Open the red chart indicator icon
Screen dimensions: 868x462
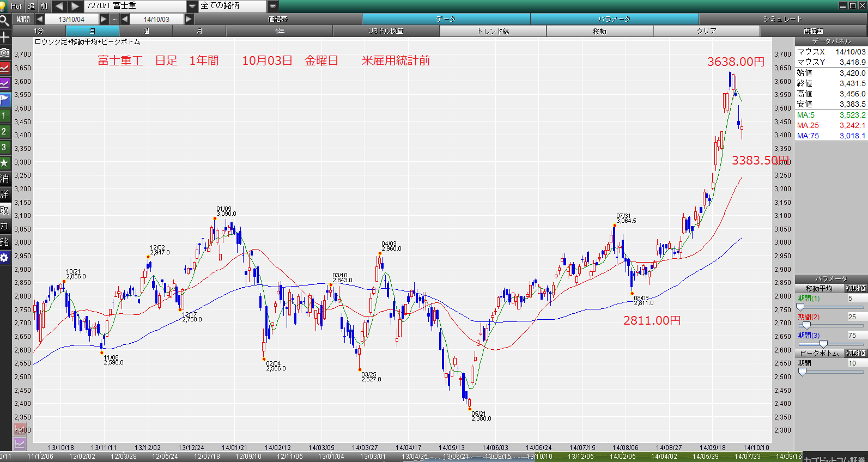point(5,69)
